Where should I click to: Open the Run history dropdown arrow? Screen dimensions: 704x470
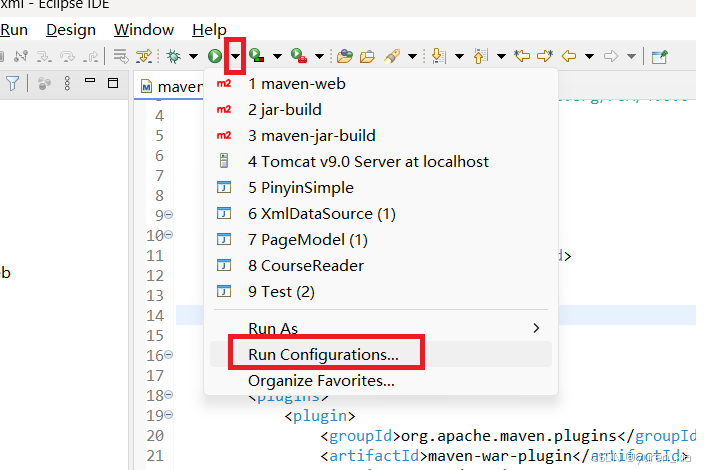tap(235, 57)
